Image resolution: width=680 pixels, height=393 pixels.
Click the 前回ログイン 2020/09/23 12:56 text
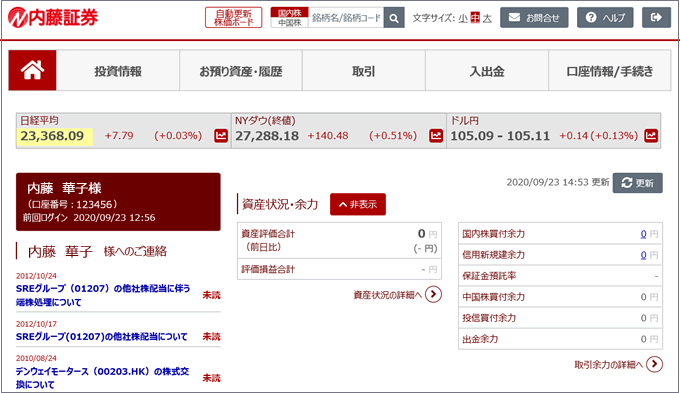pos(89,217)
